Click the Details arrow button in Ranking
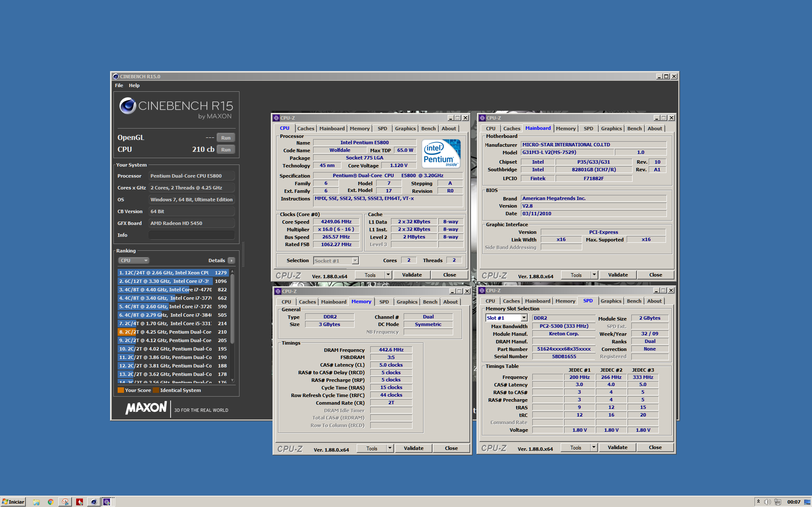The height and width of the screenshot is (507, 812). [231, 260]
